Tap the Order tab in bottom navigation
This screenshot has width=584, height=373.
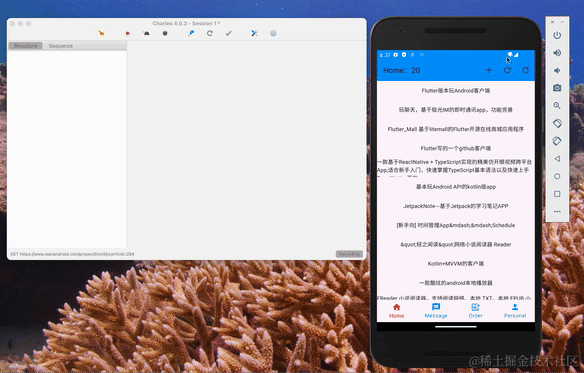(475, 311)
